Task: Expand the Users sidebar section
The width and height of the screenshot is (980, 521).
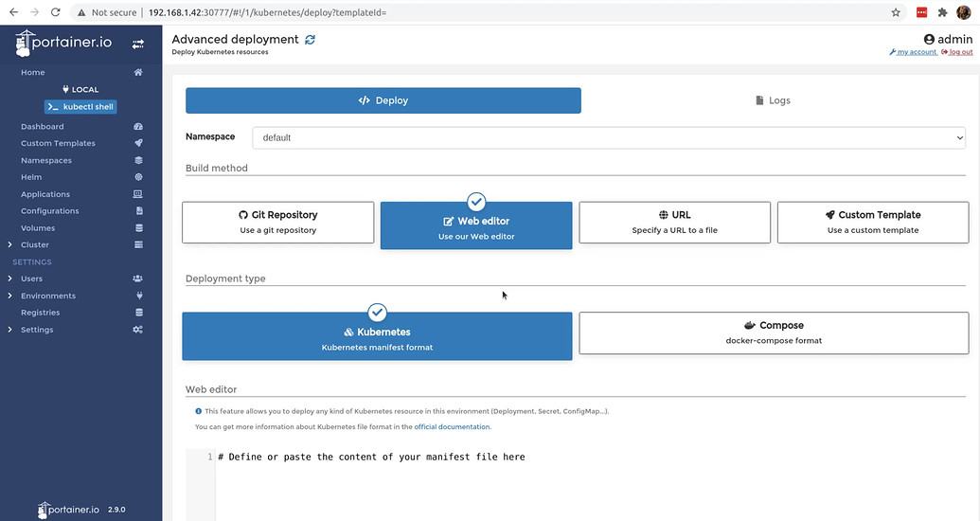Action: point(9,278)
